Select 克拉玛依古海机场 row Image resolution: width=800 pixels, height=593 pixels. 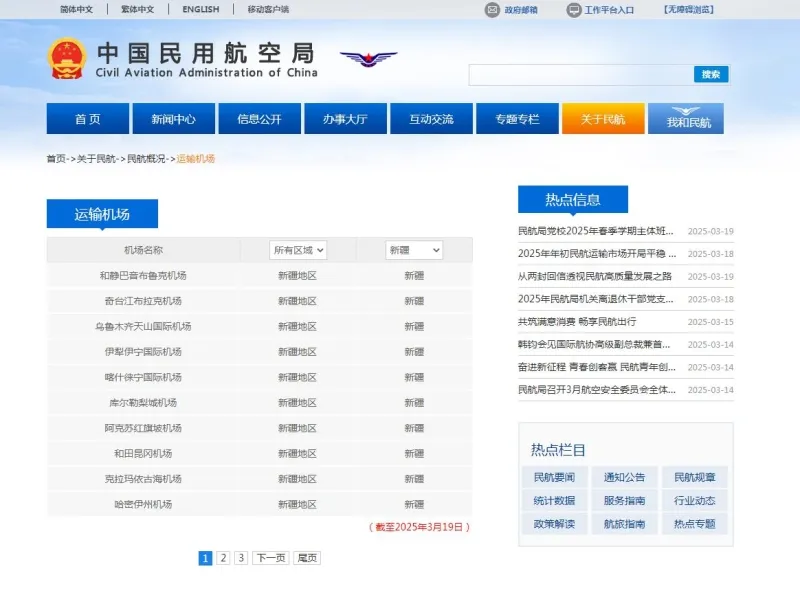tap(259, 479)
